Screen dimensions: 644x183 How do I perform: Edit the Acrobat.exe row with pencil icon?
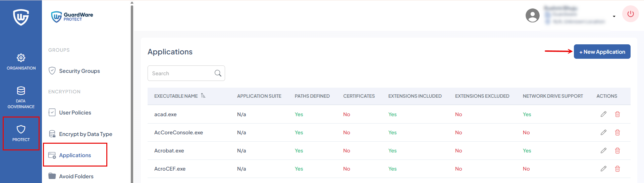click(603, 150)
